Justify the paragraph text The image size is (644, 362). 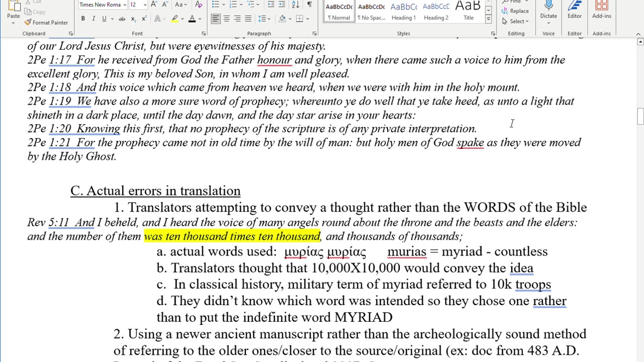tap(248, 19)
